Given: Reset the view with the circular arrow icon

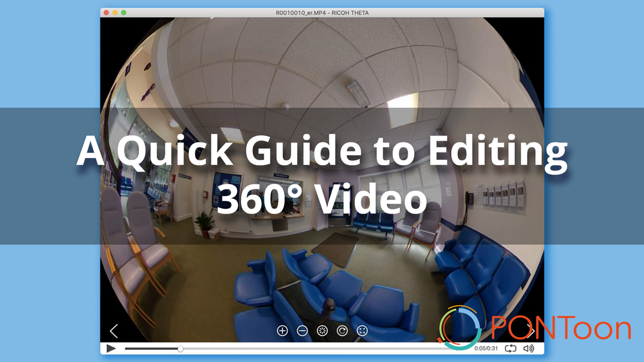Looking at the screenshot, I should (342, 331).
